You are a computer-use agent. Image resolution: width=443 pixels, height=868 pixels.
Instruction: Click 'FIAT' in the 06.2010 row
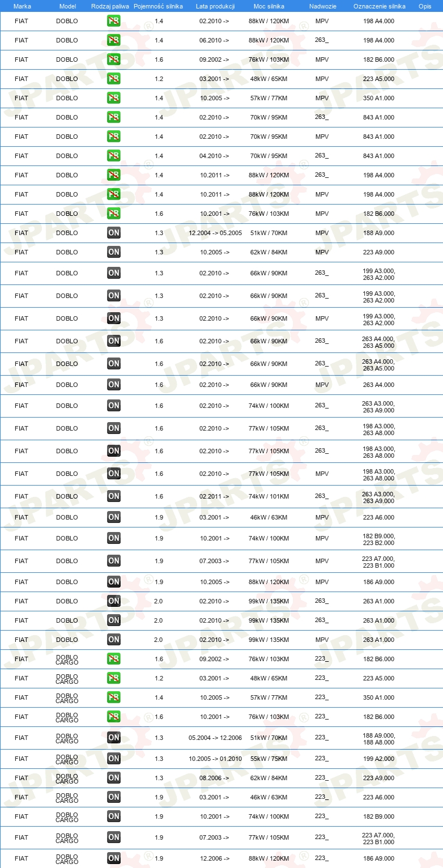tap(22, 40)
